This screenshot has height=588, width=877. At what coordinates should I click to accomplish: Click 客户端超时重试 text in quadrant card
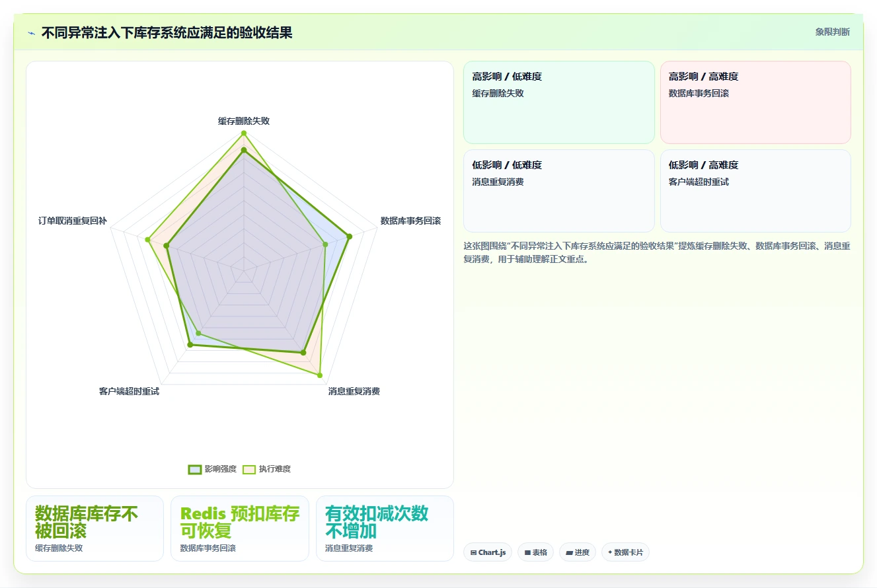click(x=699, y=182)
